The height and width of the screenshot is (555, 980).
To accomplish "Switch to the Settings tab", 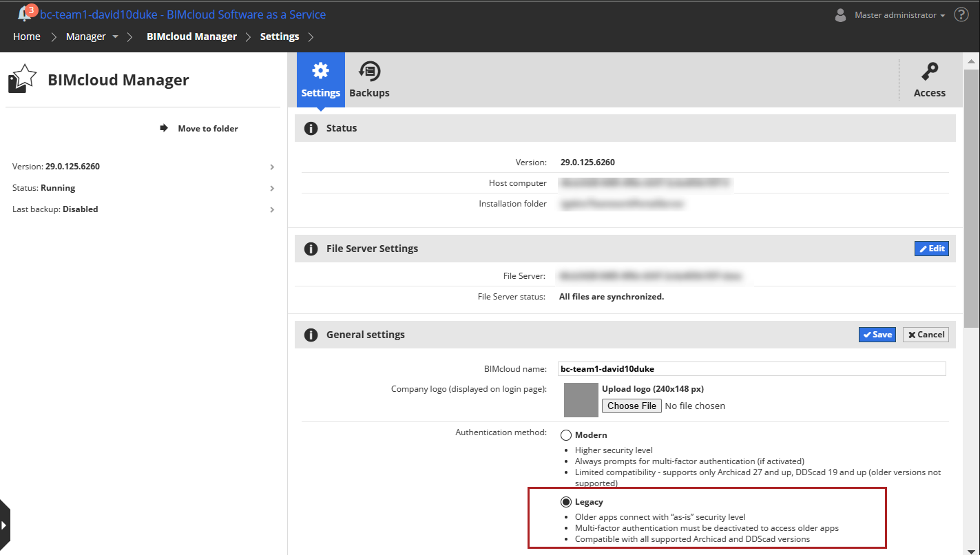I will 321,80.
